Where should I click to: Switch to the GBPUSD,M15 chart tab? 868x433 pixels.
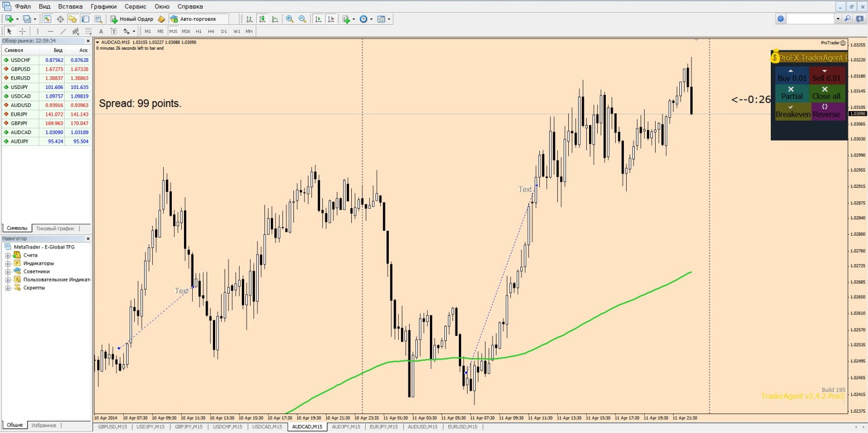coord(113,427)
